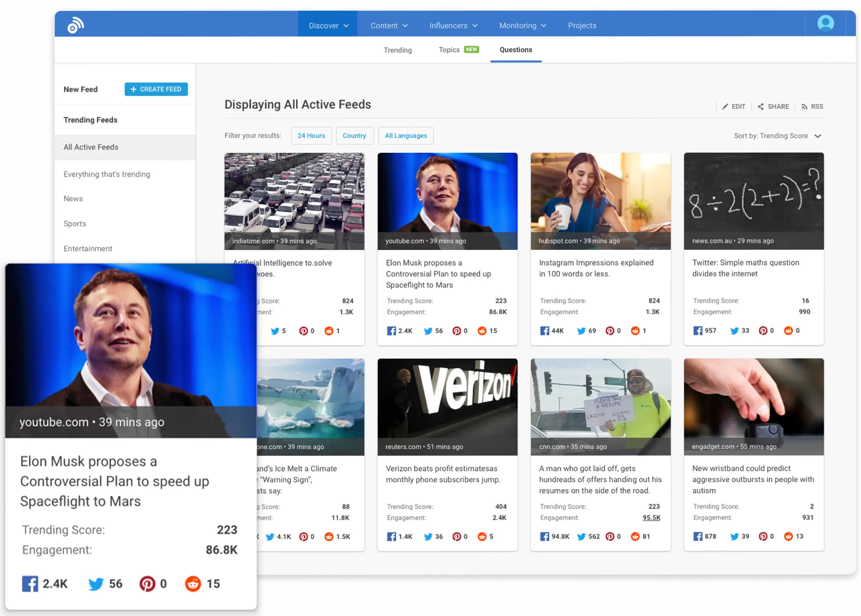The width and height of the screenshot is (861, 616).
Task: Click the Edit pencil icon
Action: coord(725,107)
